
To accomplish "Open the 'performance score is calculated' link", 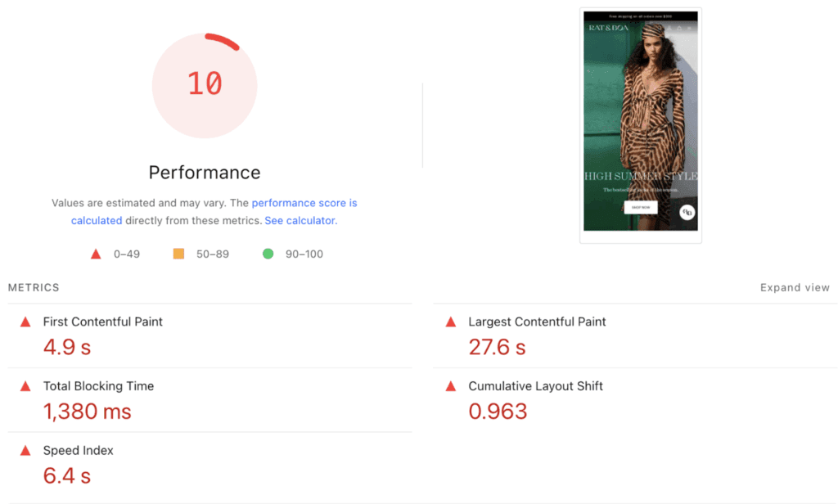I will 304,203.
